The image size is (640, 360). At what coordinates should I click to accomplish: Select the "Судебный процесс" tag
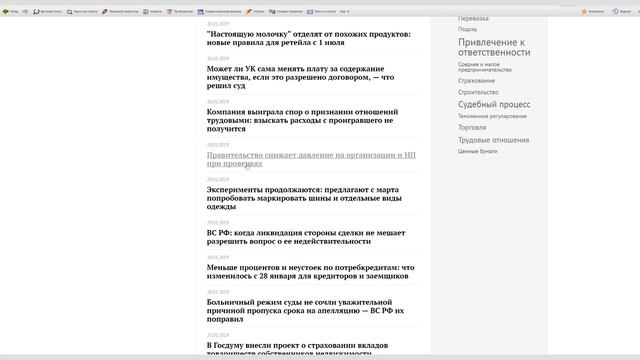pyautogui.click(x=494, y=104)
